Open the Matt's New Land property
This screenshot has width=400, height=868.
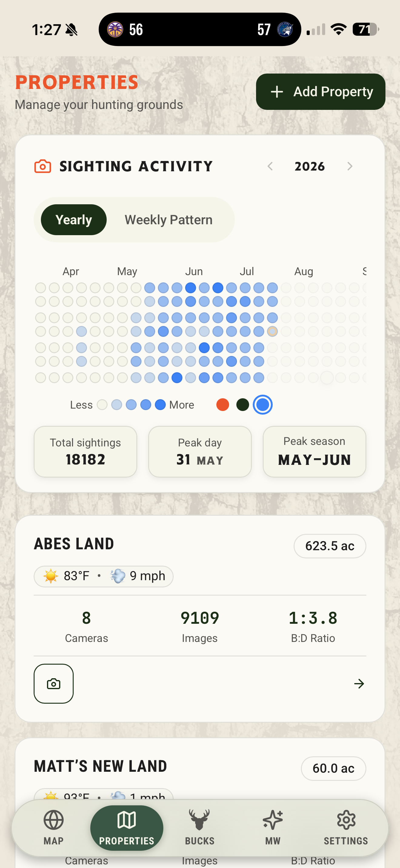point(101,766)
